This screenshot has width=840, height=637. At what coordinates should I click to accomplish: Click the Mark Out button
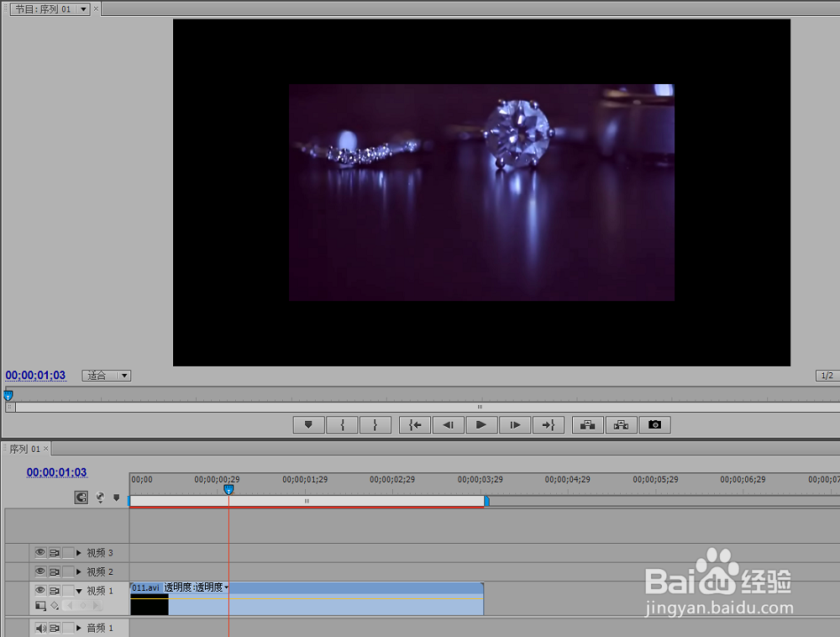coord(375,425)
